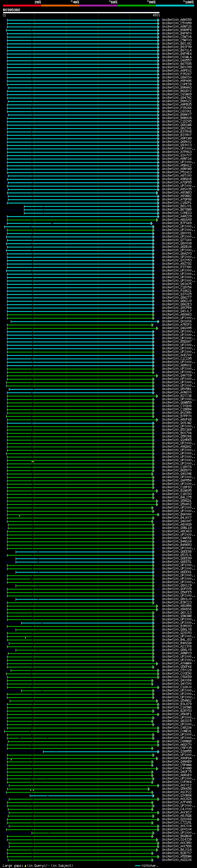Click the cyan ~100% identity legend segment
The image size is (197, 868).
pos(175,6)
